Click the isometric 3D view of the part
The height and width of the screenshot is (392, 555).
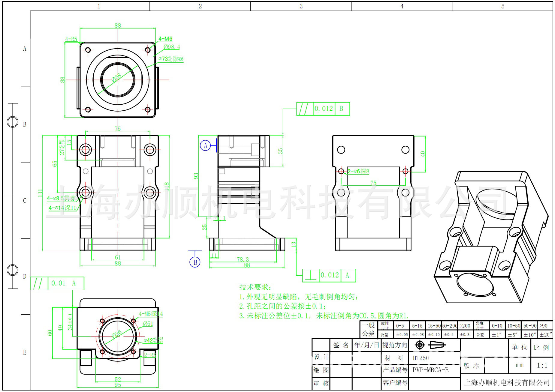491,237
